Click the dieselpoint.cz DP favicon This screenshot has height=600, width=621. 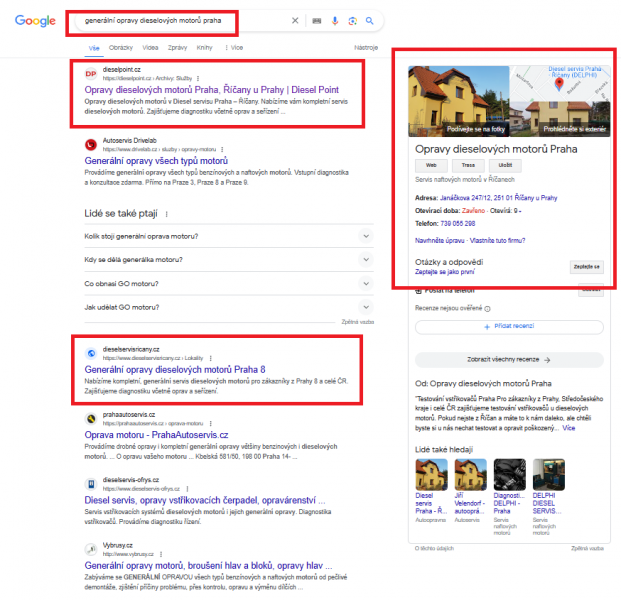coord(91,74)
